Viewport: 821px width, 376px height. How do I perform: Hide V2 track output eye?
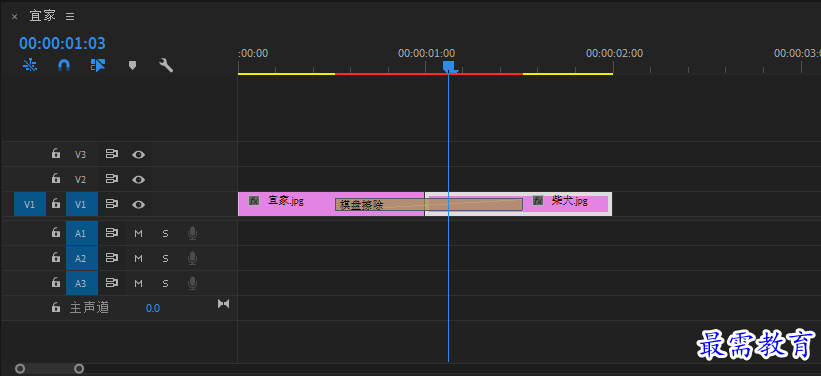pos(138,180)
